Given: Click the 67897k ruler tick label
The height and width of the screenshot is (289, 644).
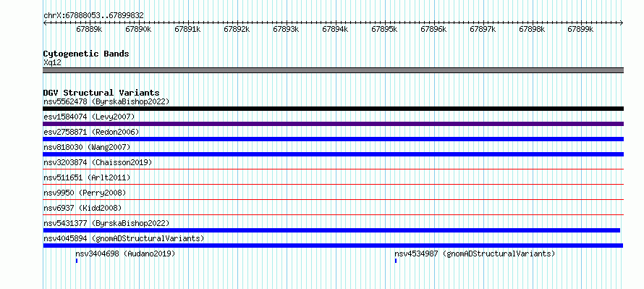Looking at the screenshot, I should click(483, 29).
